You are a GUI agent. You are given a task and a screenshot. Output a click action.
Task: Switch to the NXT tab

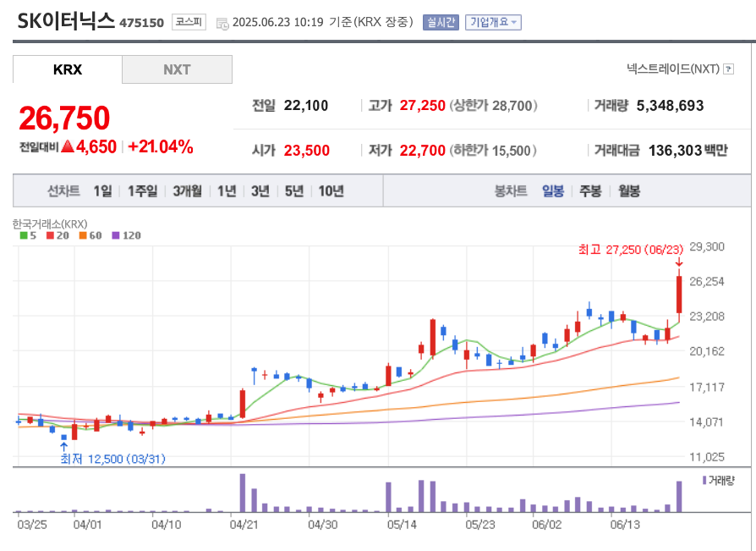pos(177,69)
